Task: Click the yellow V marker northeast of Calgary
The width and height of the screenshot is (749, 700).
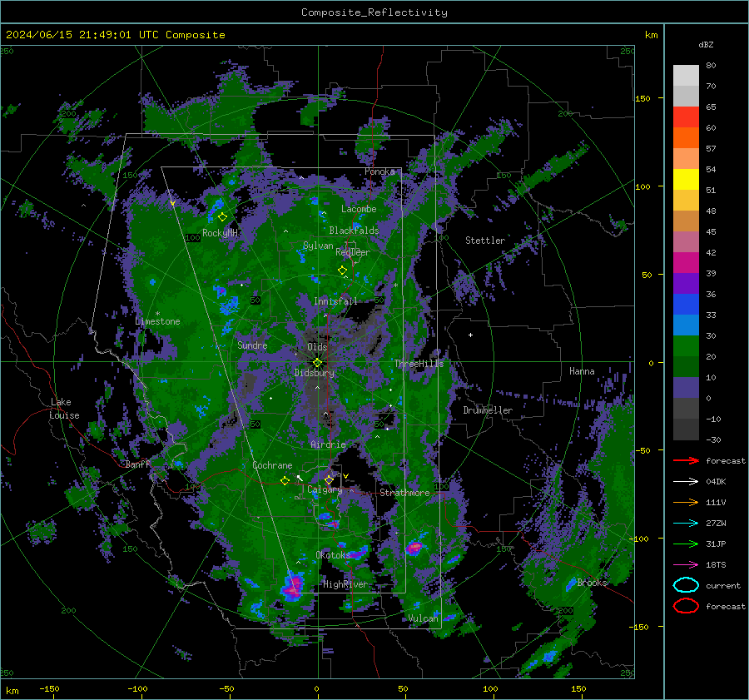Action: (346, 476)
